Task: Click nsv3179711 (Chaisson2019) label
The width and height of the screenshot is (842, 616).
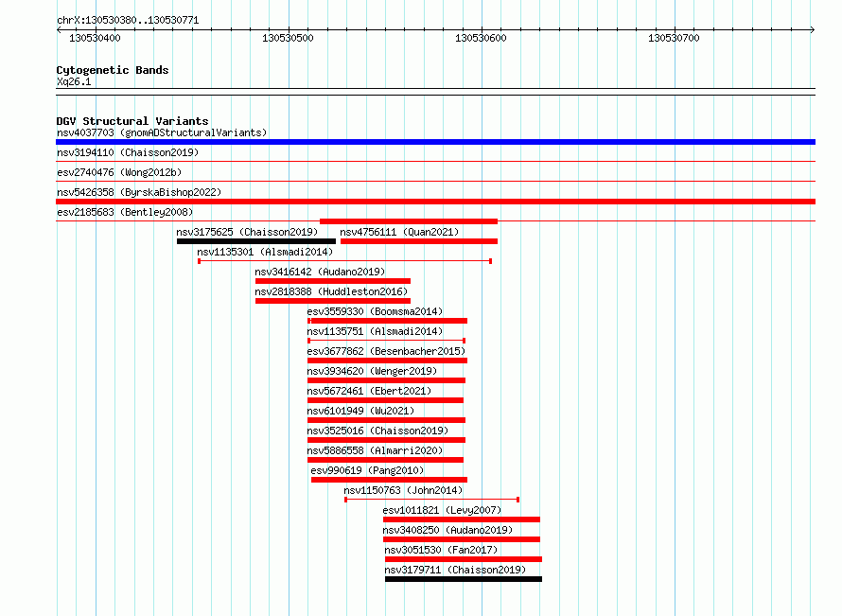Action: pyautogui.click(x=455, y=570)
